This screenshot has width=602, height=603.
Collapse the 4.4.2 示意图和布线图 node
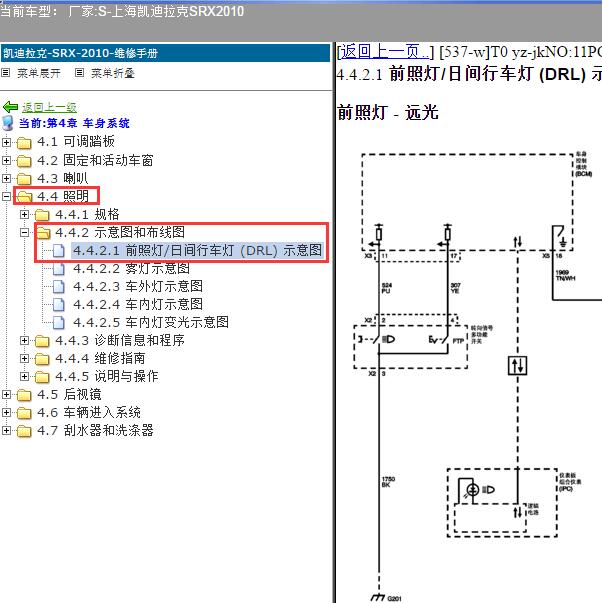pyautogui.click(x=24, y=233)
